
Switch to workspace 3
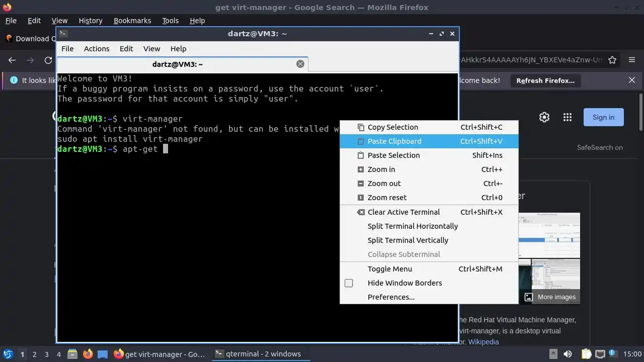(x=47, y=354)
